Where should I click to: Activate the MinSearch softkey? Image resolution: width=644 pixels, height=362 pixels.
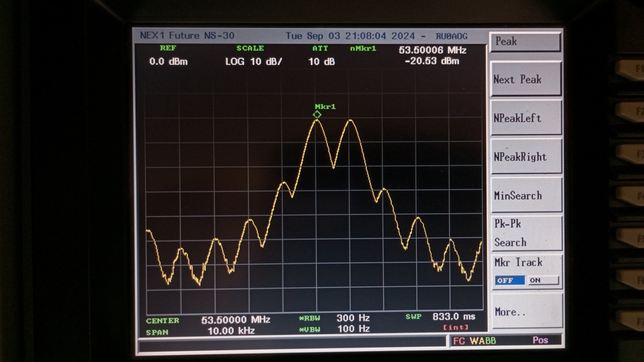pyautogui.click(x=526, y=195)
